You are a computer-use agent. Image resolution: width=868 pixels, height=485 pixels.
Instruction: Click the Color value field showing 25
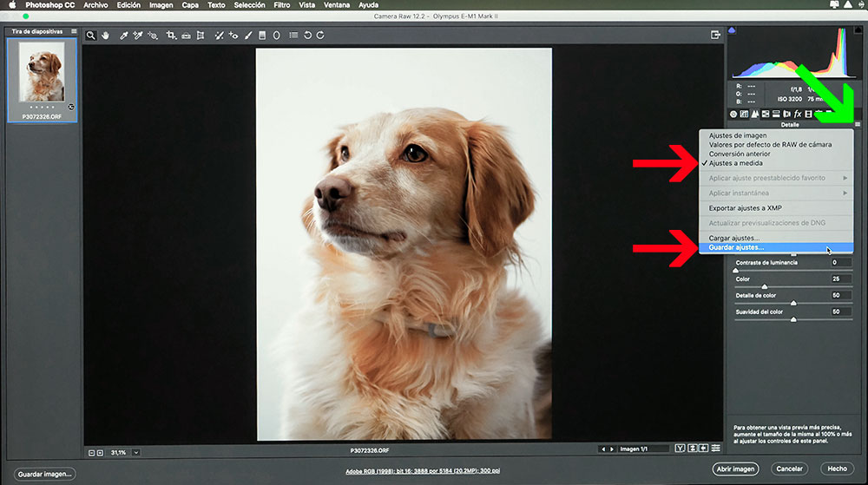click(x=840, y=279)
